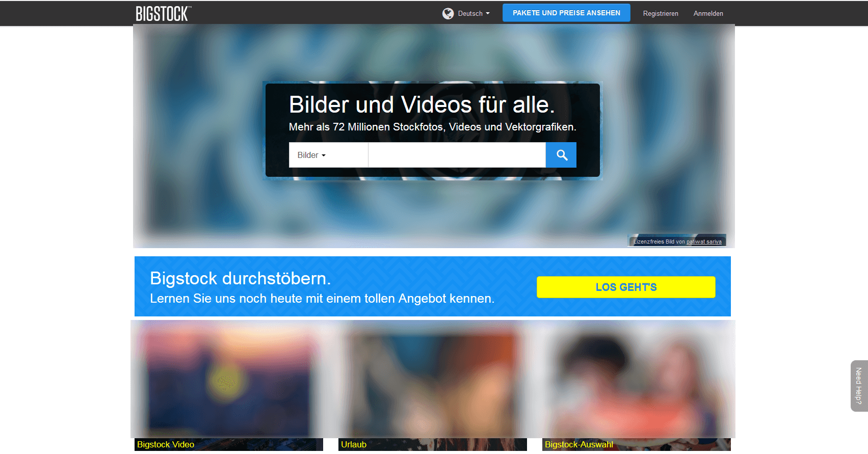Click the magnifying glass search button
This screenshot has width=868, height=454.
561,155
